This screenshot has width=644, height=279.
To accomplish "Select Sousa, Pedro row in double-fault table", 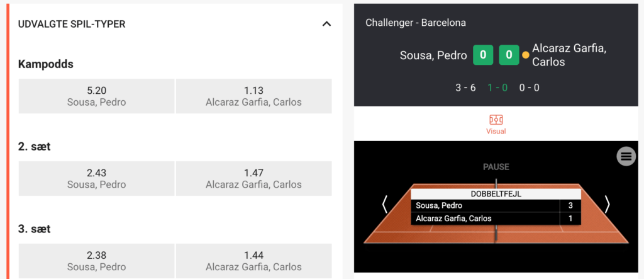I will [x=484, y=205].
